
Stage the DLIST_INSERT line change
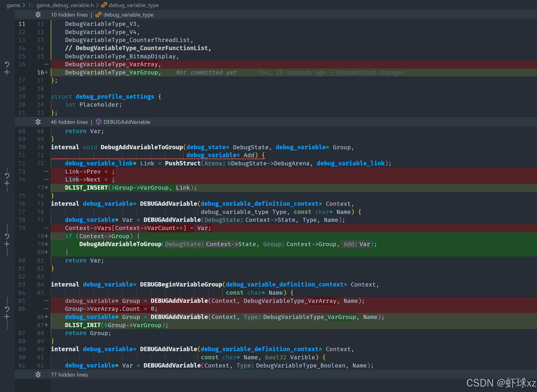pos(7,184)
